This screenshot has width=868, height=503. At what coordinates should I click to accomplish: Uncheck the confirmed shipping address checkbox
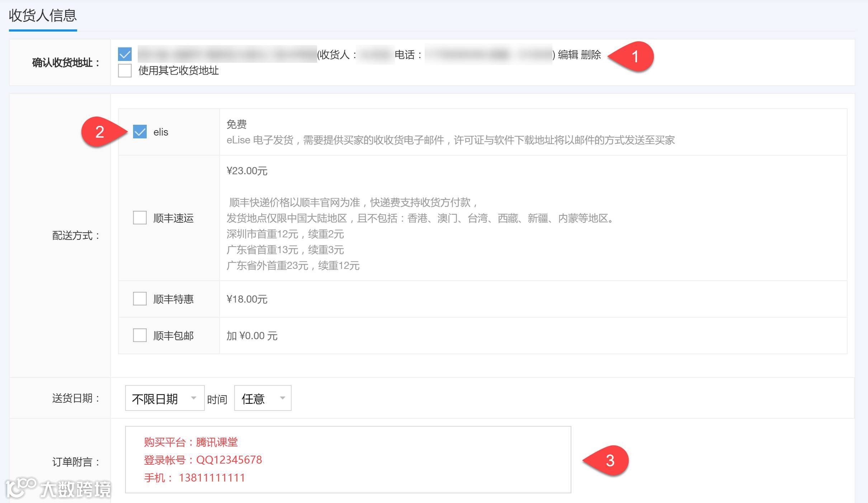click(x=125, y=54)
